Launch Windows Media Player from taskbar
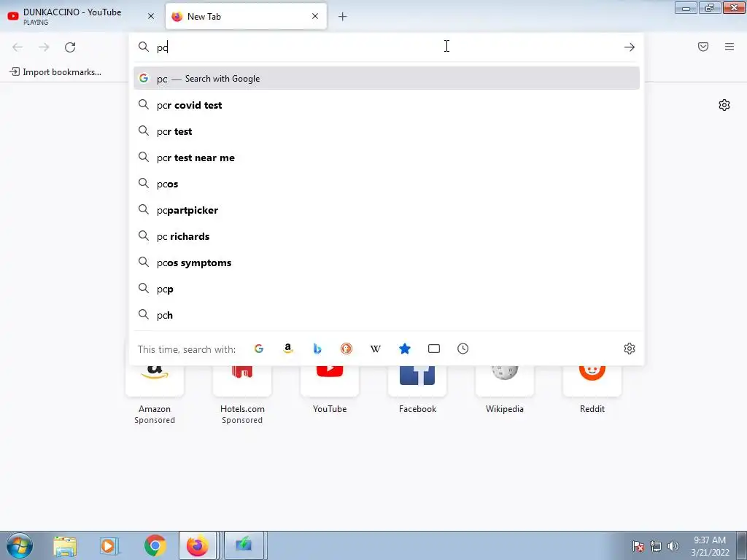The height and width of the screenshot is (560, 747). point(109,545)
